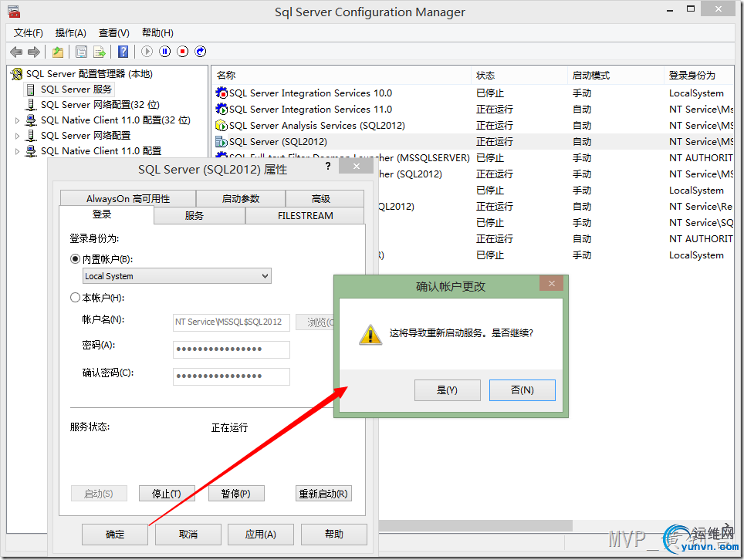Switch to the FILESTREAM tab
The image size is (744, 560).
pos(305,216)
